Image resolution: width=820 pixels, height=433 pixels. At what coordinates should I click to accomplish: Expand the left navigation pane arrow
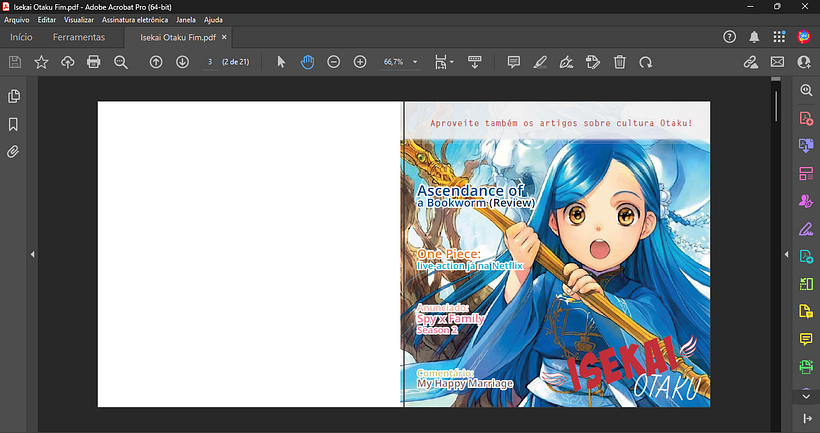click(x=32, y=255)
